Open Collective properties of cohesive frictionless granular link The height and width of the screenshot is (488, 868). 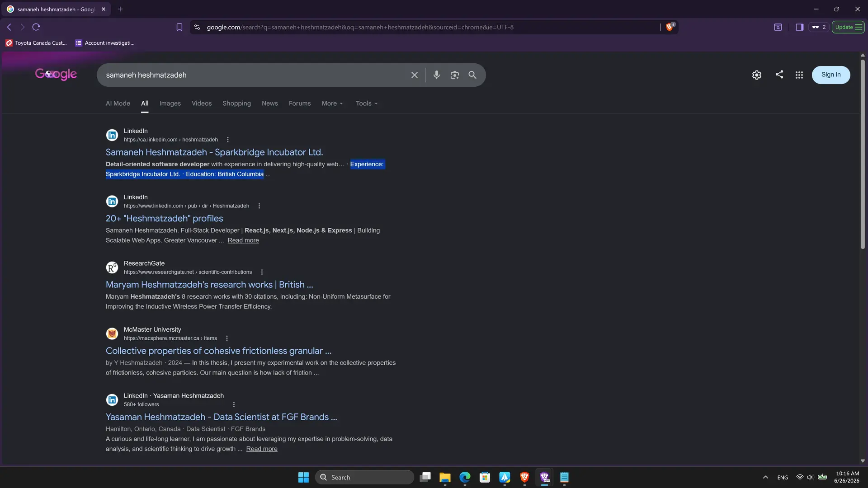[219, 351]
